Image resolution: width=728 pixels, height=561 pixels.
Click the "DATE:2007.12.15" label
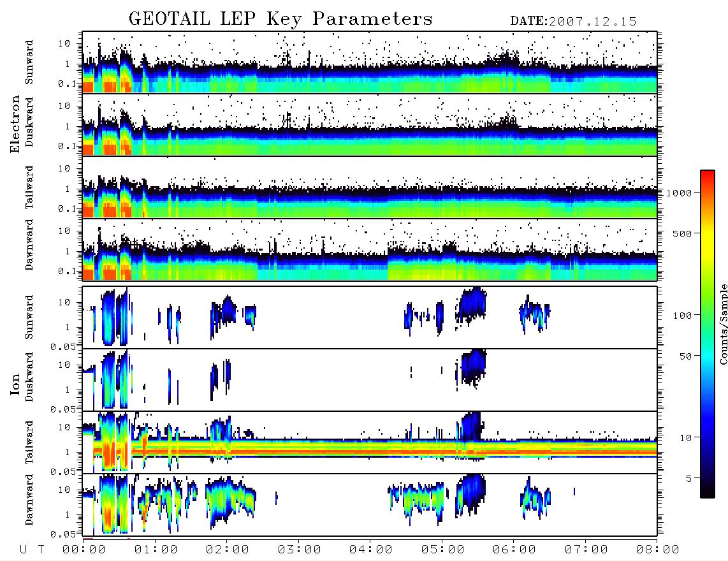click(573, 22)
